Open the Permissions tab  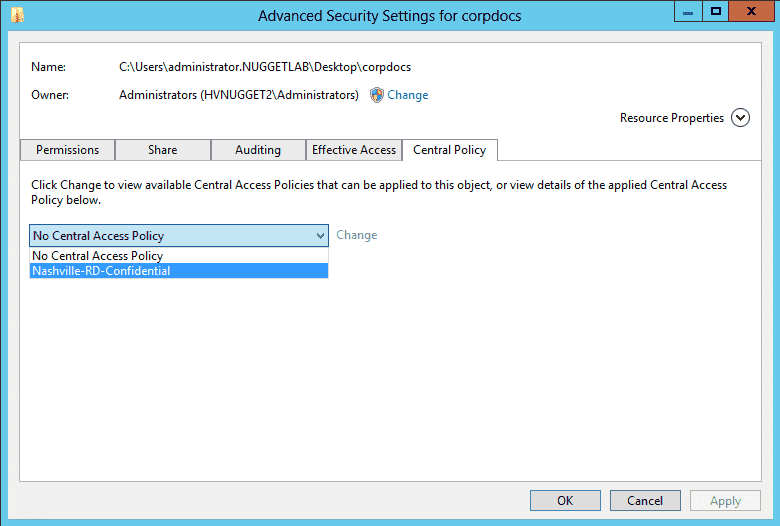(68, 150)
